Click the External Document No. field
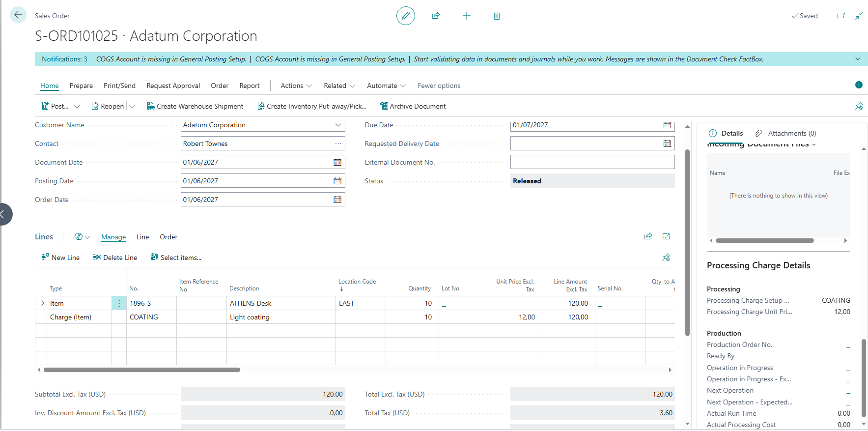The height and width of the screenshot is (431, 868). (592, 162)
